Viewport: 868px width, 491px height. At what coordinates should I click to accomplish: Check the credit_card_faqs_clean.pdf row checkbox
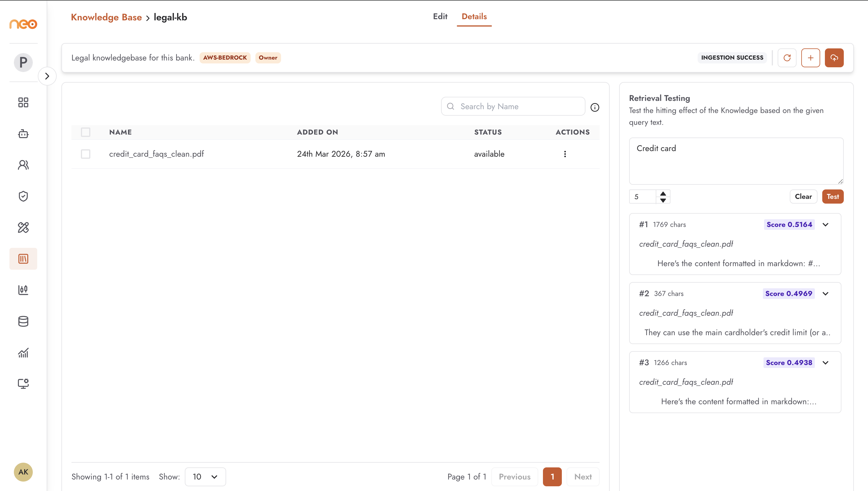[86, 154]
